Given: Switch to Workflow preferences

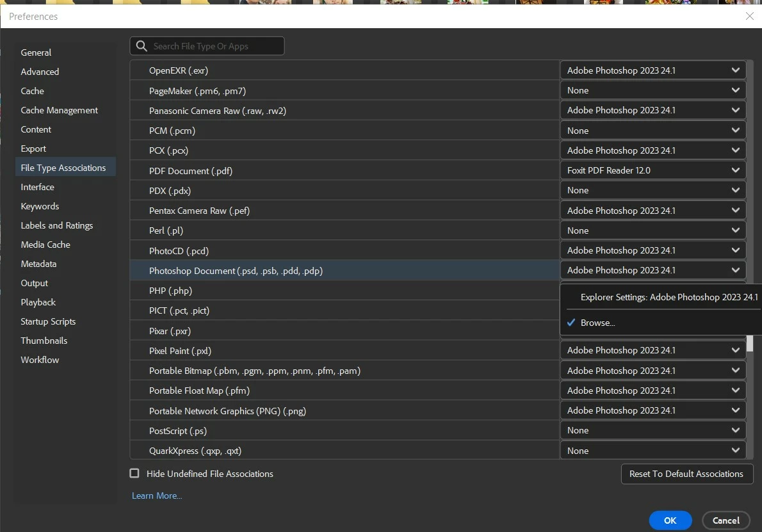Looking at the screenshot, I should pos(40,360).
